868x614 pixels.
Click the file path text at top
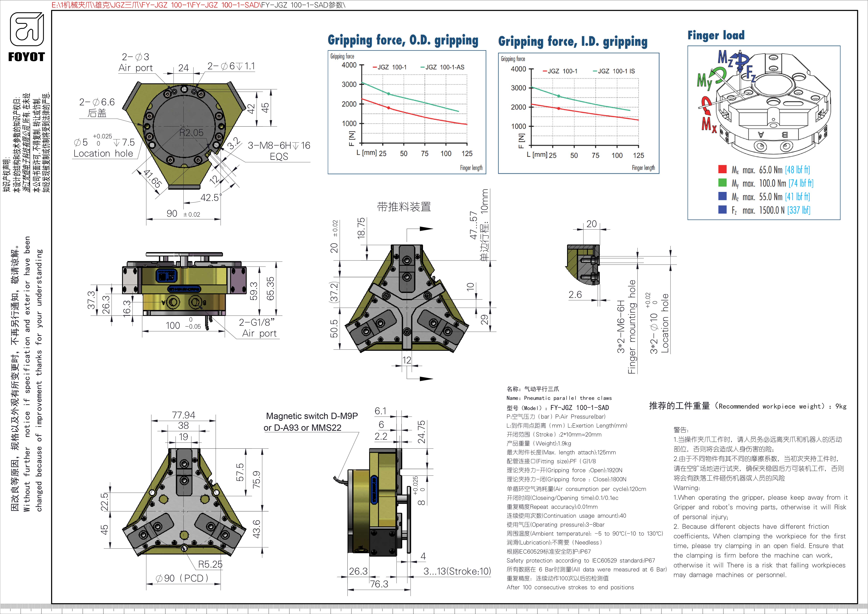(x=198, y=5)
